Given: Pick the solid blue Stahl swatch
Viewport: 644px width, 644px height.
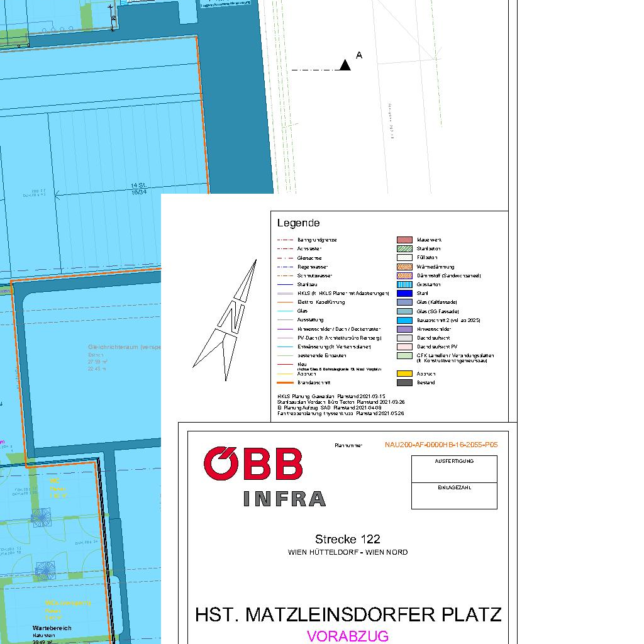Looking at the screenshot, I should 404,293.
